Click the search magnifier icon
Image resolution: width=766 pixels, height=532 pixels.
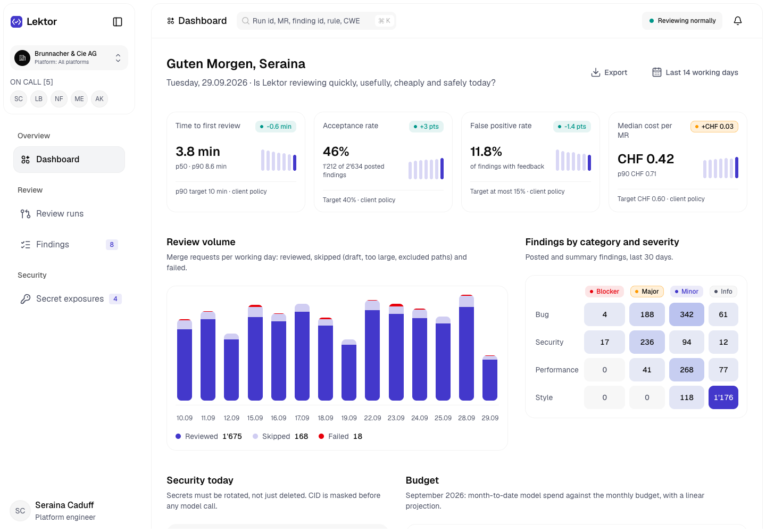(x=246, y=21)
